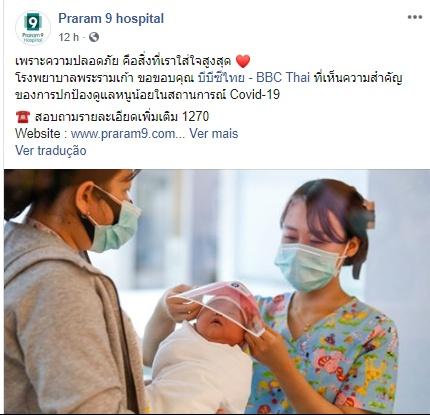Open the three-dot post options menu
This screenshot has width=430, height=415.
415,17
